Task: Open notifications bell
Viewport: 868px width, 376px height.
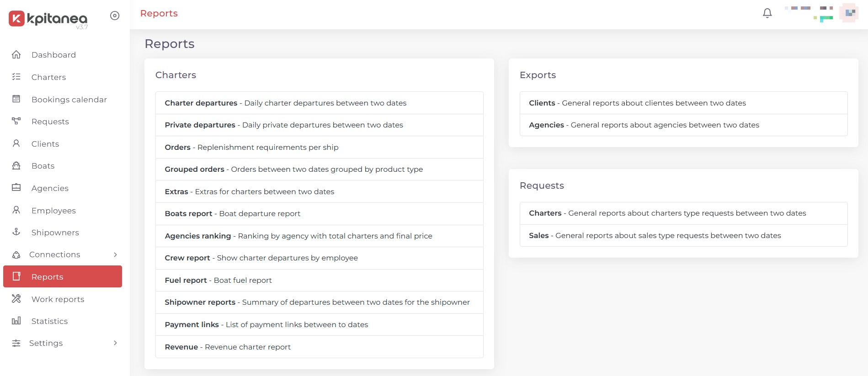Action: [x=767, y=13]
